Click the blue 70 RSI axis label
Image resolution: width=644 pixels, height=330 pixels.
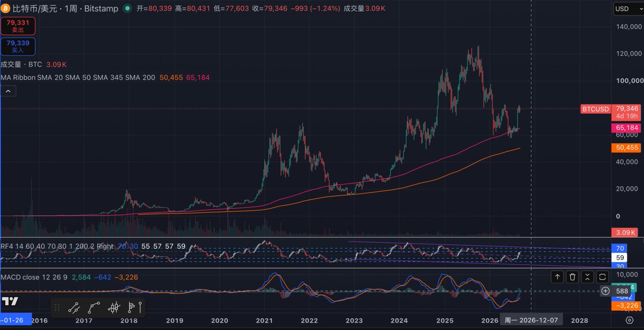[x=619, y=248]
